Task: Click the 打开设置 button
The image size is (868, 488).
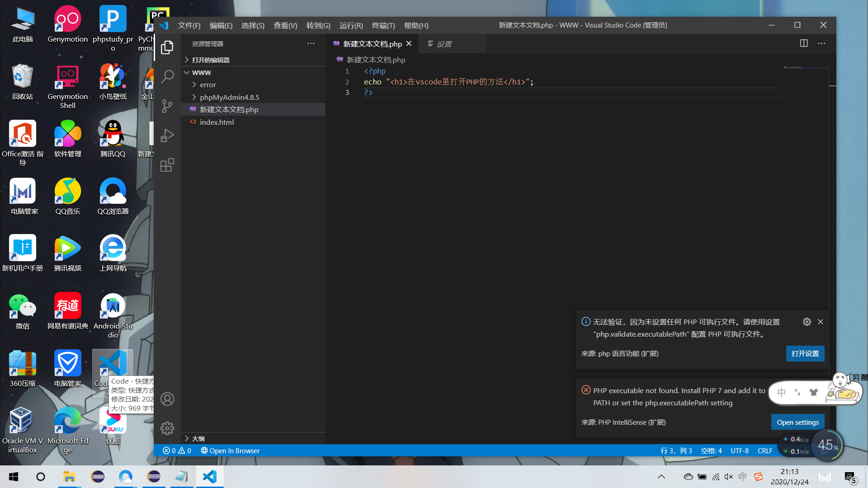Action: point(805,353)
